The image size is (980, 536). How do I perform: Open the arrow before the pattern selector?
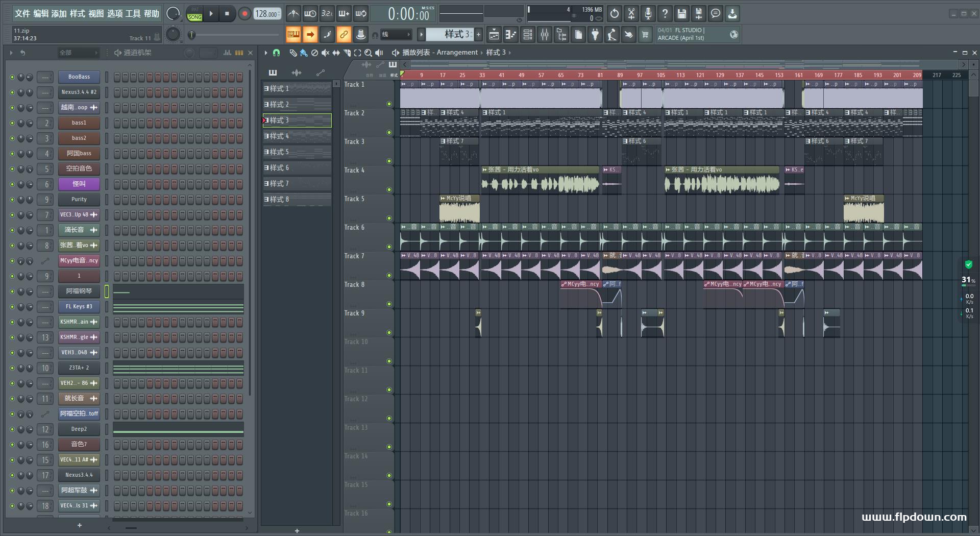coord(421,35)
